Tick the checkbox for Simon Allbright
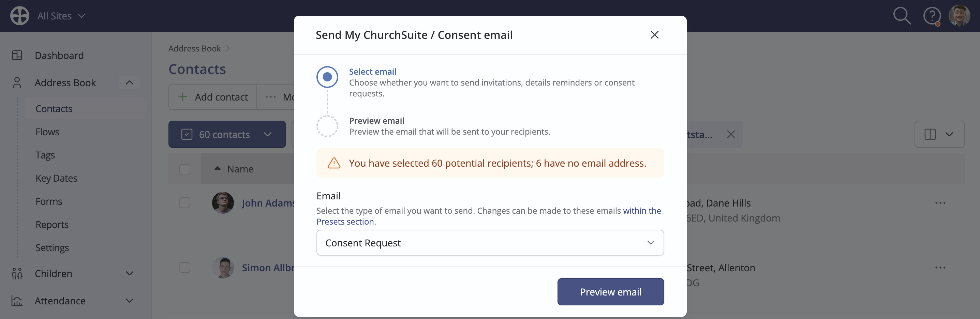Screen dimensions: 980x319 tap(185, 268)
